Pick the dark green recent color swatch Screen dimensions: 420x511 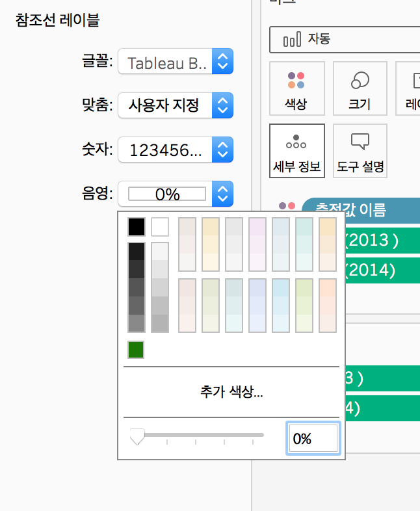point(136,350)
